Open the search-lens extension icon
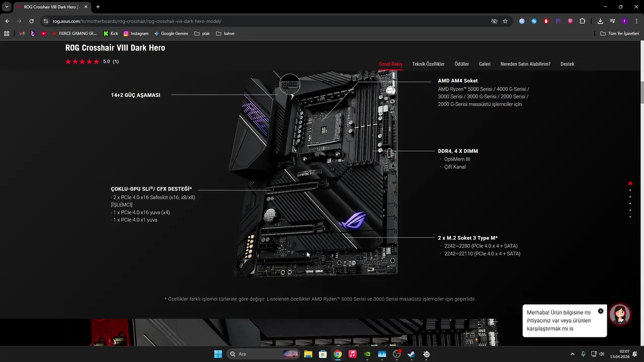The height and width of the screenshot is (362, 644). pos(522,21)
